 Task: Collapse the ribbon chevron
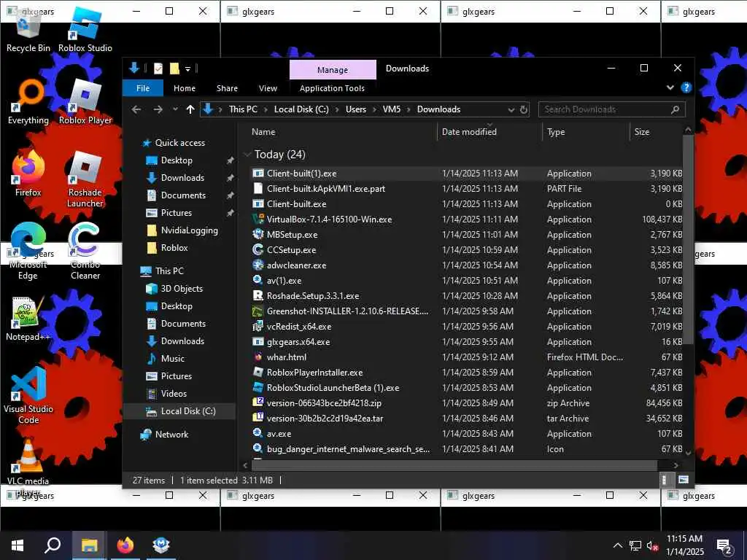(670, 87)
